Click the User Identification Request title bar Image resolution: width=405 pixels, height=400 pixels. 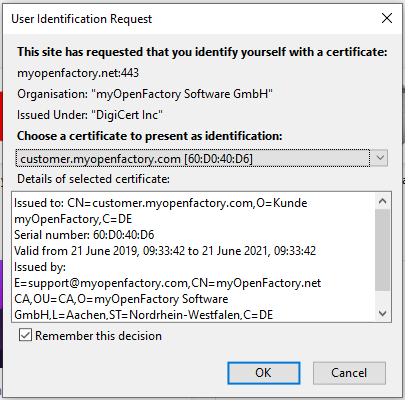tap(190, 19)
